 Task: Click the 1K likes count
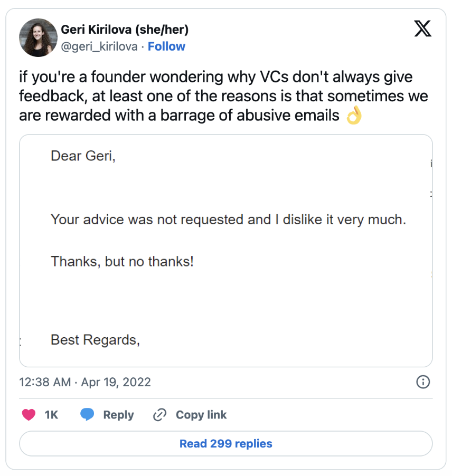pyautogui.click(x=51, y=415)
